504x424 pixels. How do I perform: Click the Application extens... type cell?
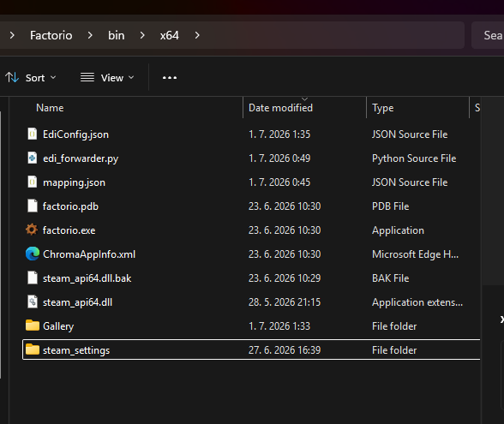417,302
